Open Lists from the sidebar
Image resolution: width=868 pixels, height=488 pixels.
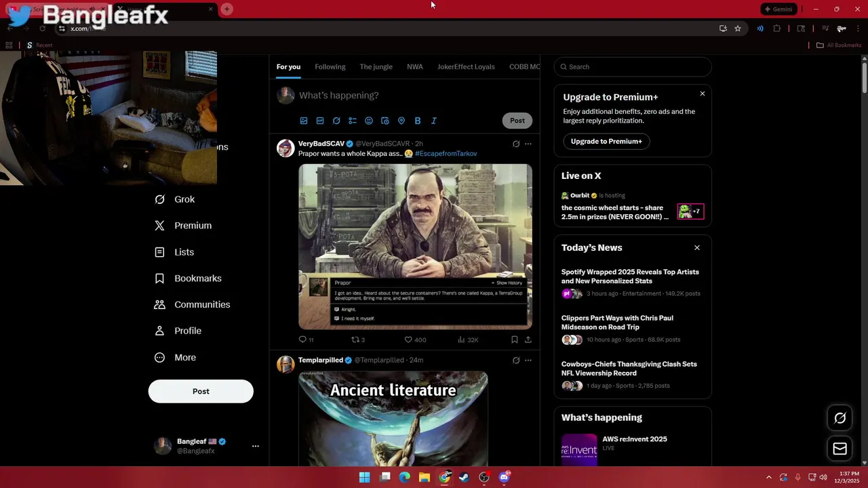tap(174, 252)
